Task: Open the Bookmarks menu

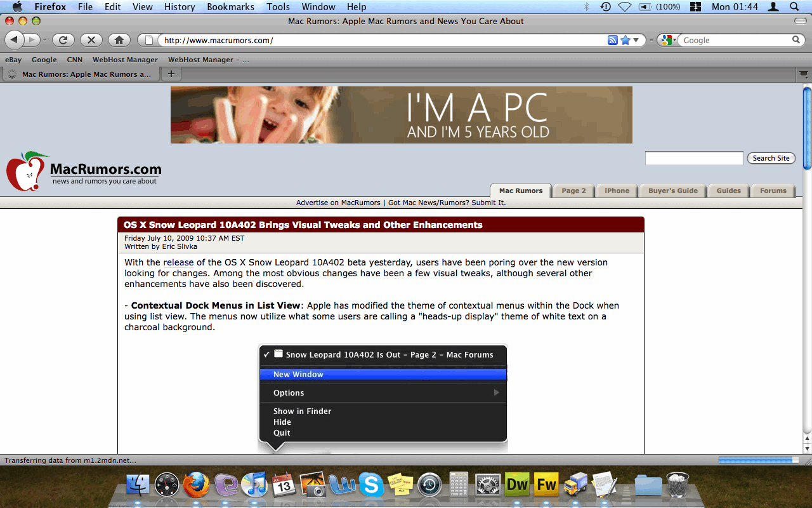Action: 230,7
